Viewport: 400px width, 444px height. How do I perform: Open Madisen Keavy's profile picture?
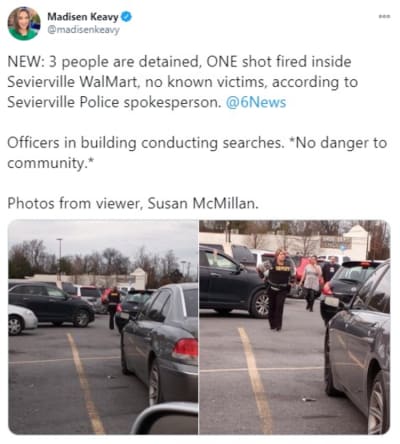click(x=24, y=23)
